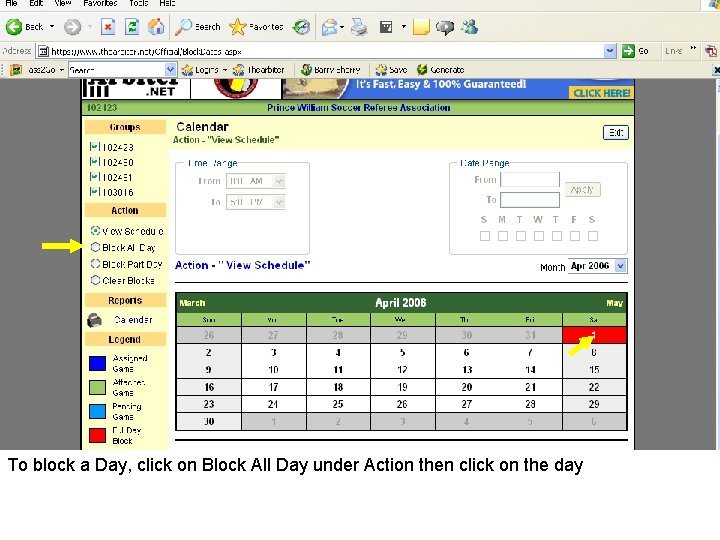Open the Help menu
The width and height of the screenshot is (720, 540).
pos(167,3)
